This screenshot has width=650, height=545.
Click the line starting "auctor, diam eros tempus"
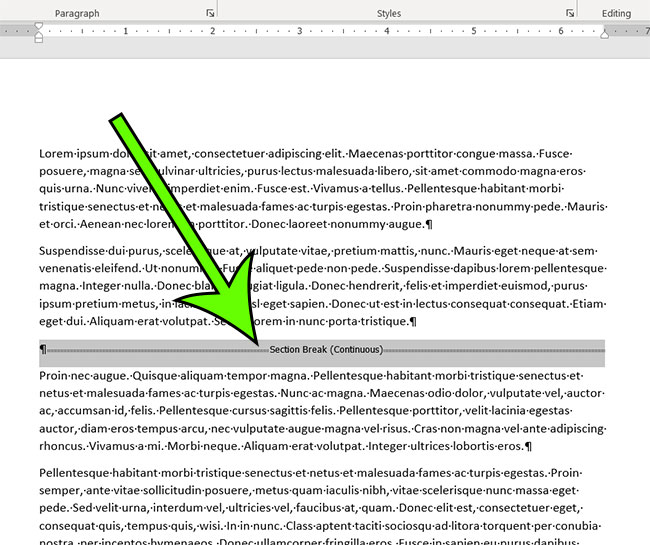coord(323,429)
